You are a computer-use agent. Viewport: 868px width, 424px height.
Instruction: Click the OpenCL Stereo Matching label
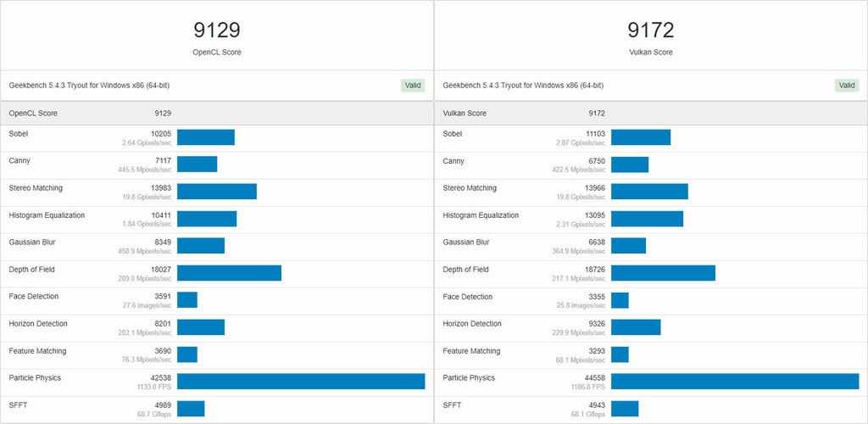click(36, 188)
